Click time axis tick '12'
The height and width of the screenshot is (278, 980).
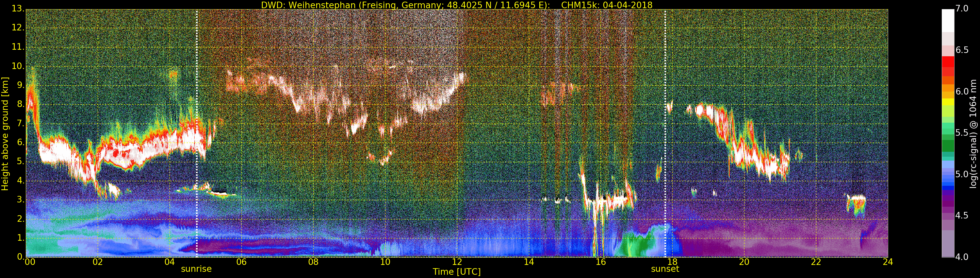457,262
